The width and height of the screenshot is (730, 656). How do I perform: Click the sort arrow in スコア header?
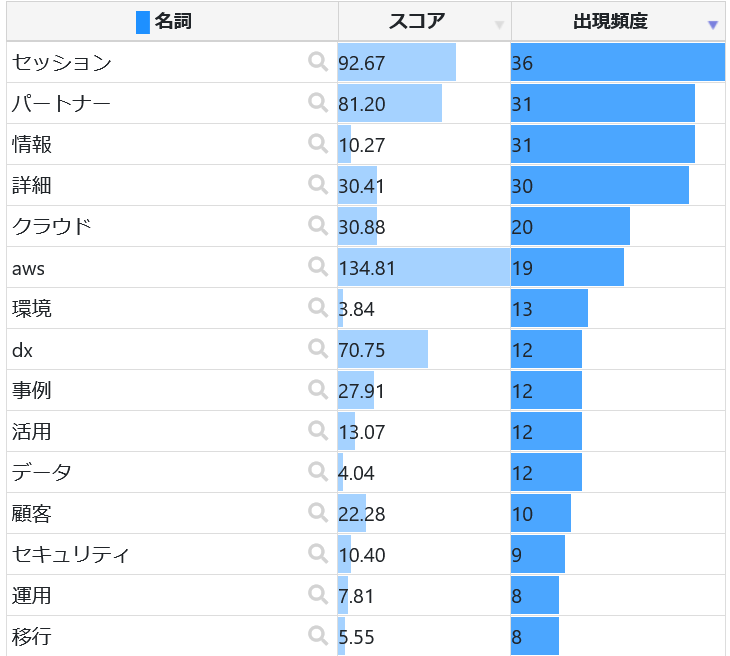pos(499,25)
